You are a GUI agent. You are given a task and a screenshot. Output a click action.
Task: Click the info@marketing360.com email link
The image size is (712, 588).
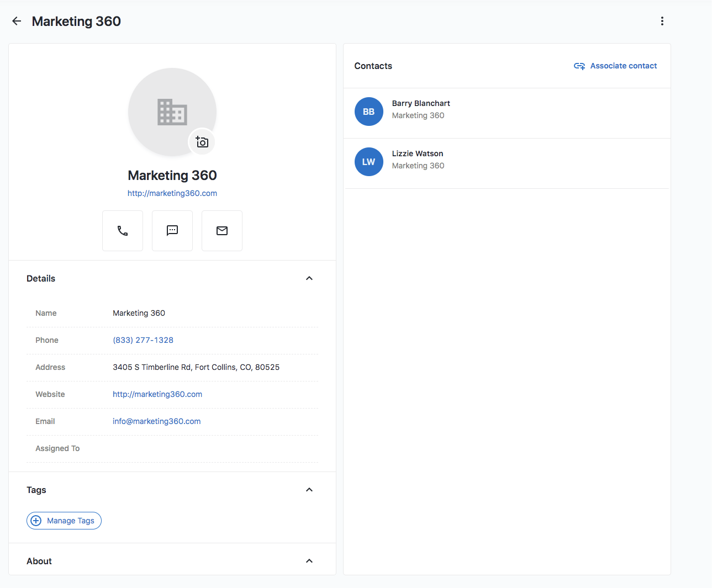click(157, 421)
